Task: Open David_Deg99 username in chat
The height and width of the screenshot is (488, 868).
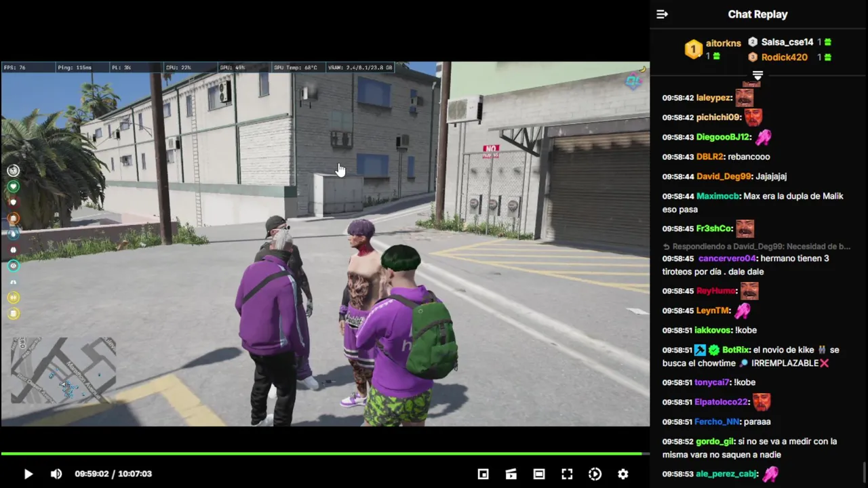Action: (x=724, y=176)
